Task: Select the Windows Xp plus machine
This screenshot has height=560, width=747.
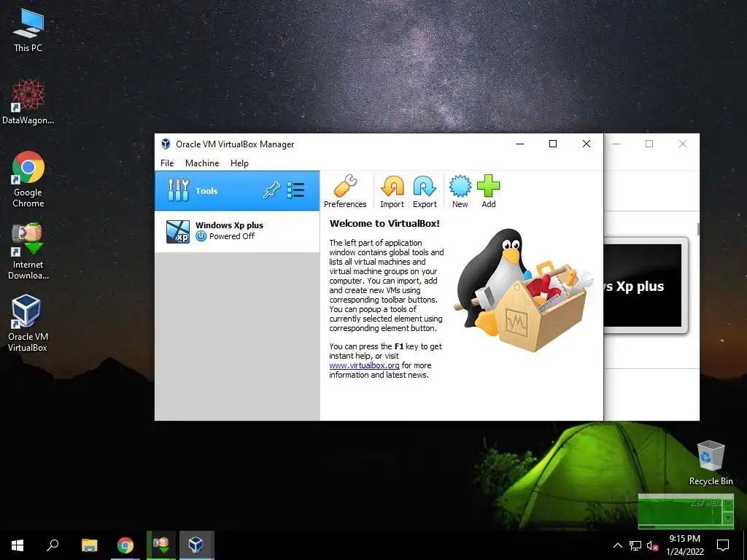Action: point(237,231)
